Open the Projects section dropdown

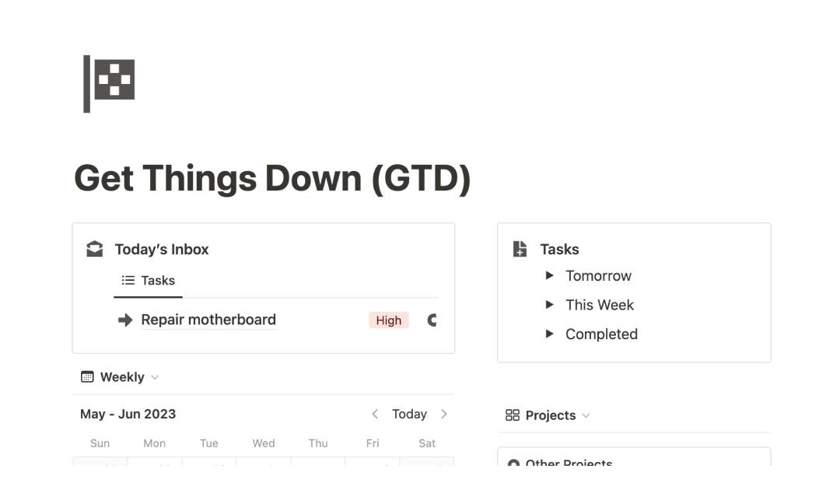586,415
